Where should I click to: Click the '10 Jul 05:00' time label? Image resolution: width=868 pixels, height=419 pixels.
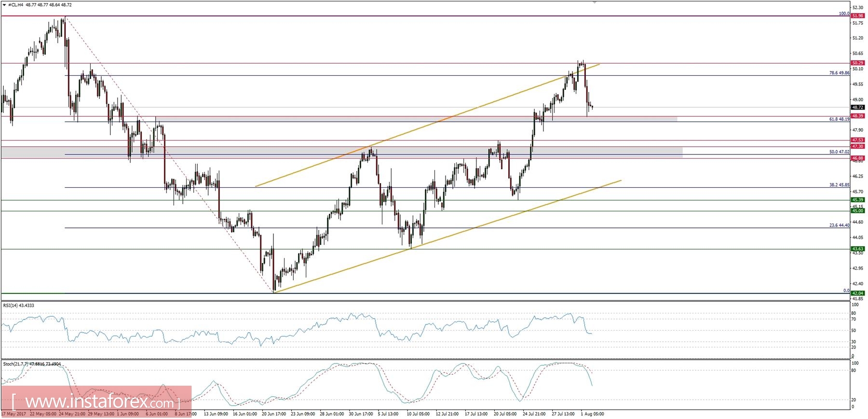click(418, 414)
